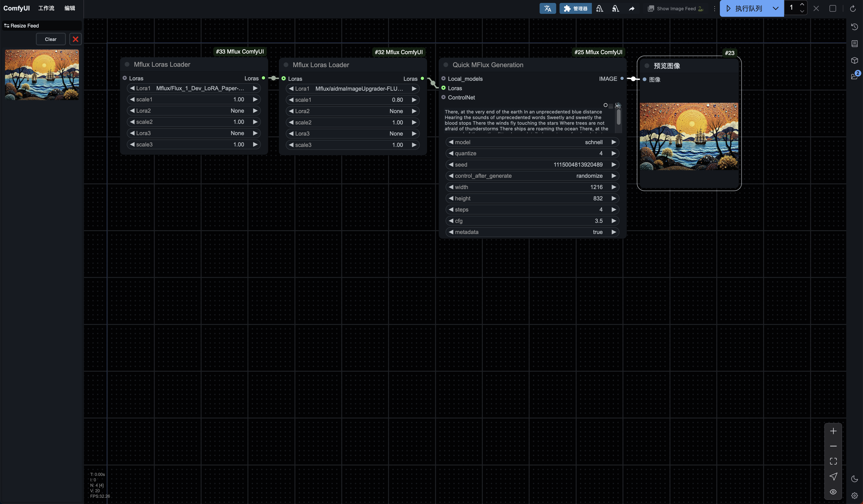863x504 pixels.
Task: Click the refresh icon in top bar
Action: click(x=853, y=9)
